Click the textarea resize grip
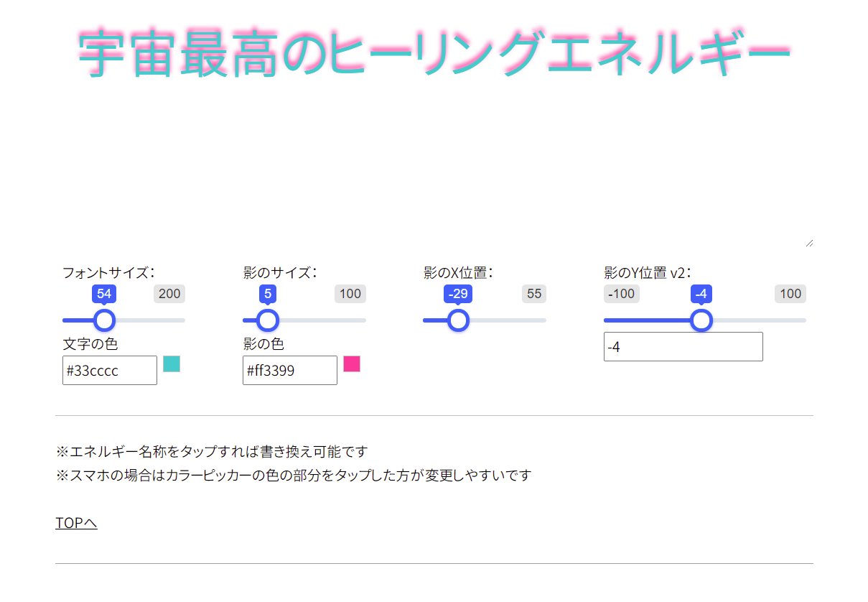Screen dimensions: 868x602 (809, 243)
